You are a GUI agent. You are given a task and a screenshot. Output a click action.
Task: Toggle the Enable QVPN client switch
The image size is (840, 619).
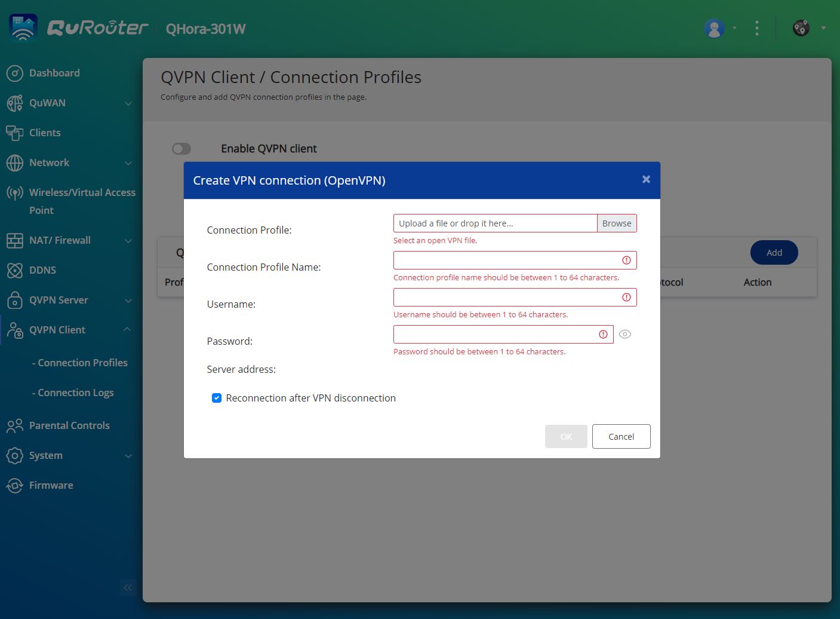point(181,149)
